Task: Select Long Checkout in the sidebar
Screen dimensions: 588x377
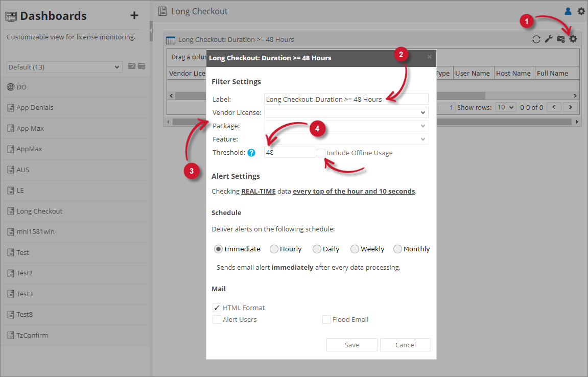Action: pyautogui.click(x=75, y=211)
